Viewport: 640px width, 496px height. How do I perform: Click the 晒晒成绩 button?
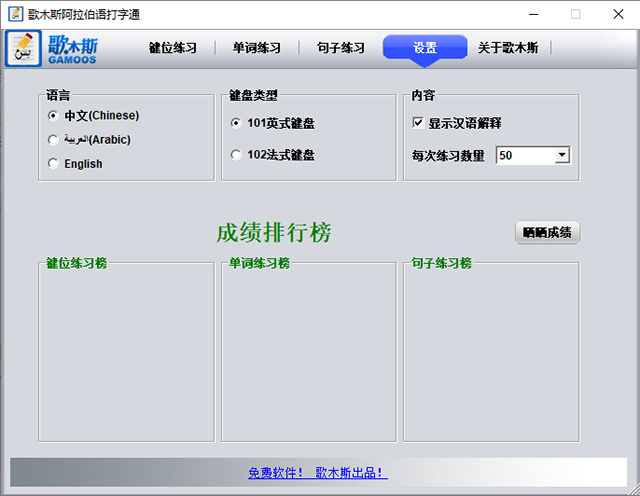tap(547, 233)
